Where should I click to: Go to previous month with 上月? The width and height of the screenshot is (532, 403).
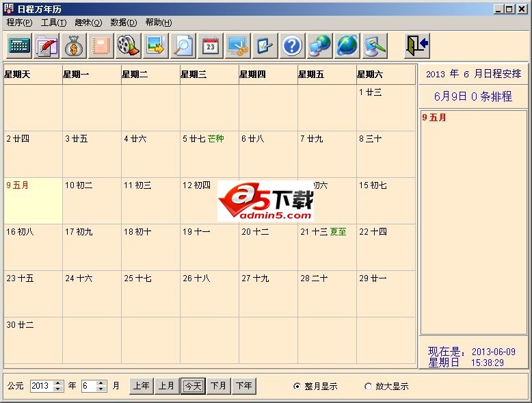[x=167, y=386]
